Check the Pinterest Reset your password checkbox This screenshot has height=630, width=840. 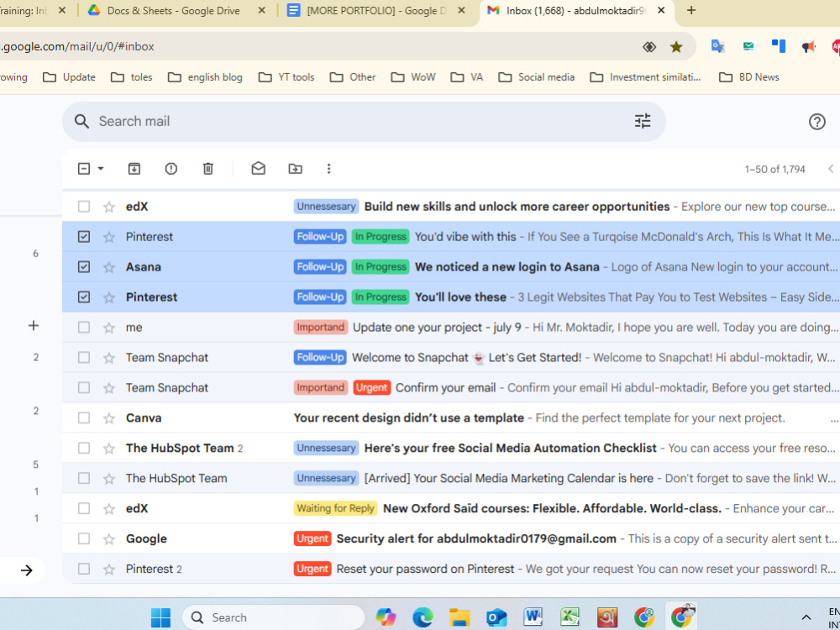click(x=83, y=569)
